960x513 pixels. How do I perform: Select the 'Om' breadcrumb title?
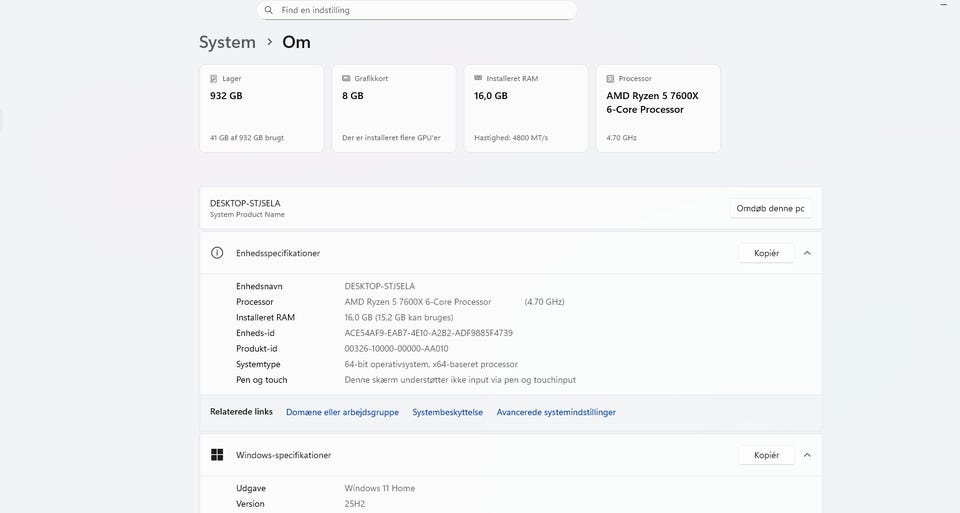296,42
